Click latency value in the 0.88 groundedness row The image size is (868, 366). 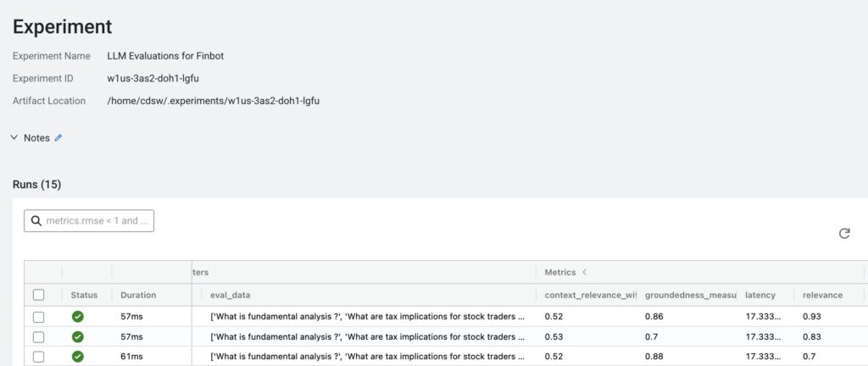click(x=763, y=356)
